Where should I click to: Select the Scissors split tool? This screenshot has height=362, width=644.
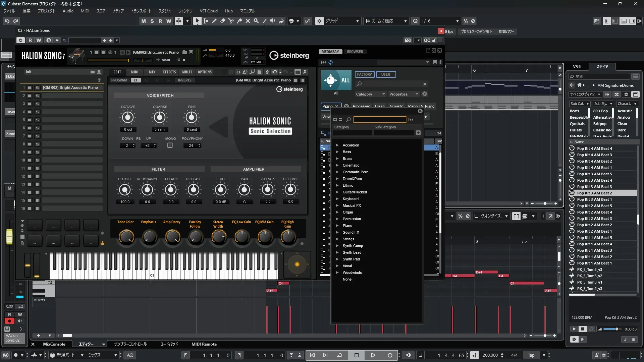click(231, 21)
